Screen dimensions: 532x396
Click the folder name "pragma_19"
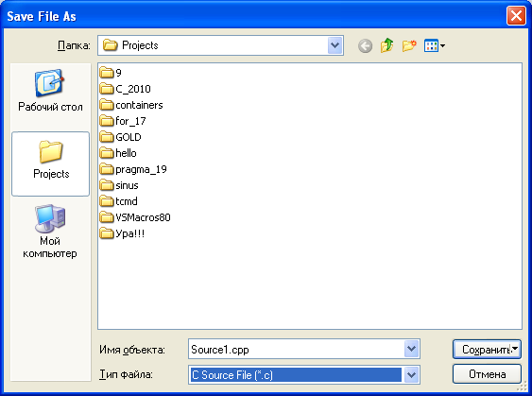pyautogui.click(x=141, y=169)
